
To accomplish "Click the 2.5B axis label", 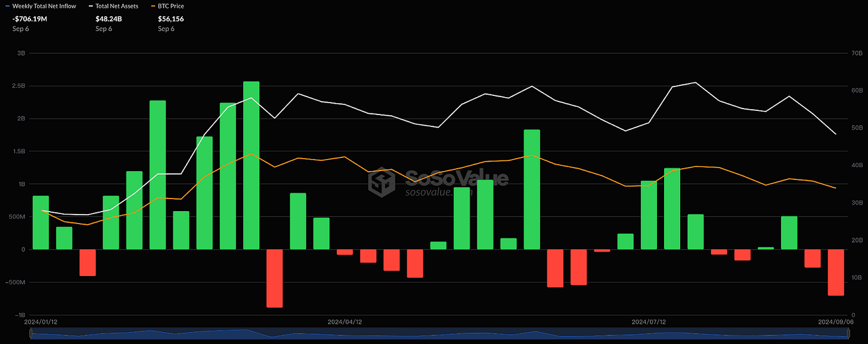I will 18,86.
